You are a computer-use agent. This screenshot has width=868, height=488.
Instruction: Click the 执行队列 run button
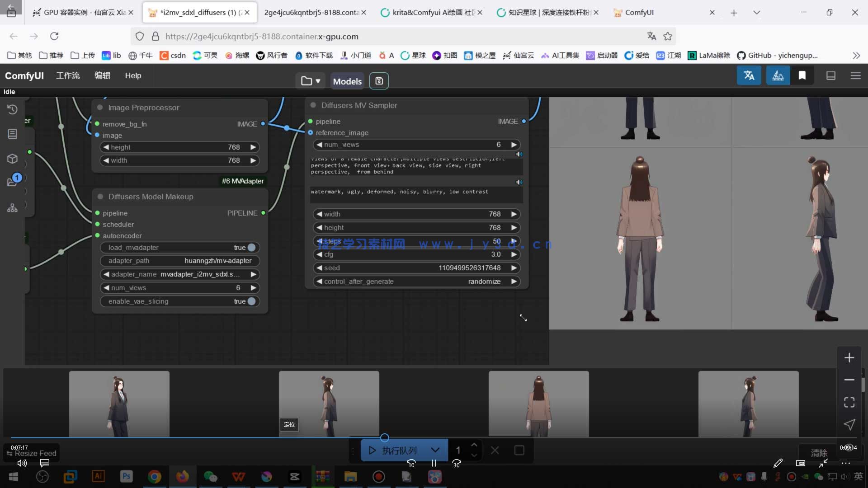393,450
